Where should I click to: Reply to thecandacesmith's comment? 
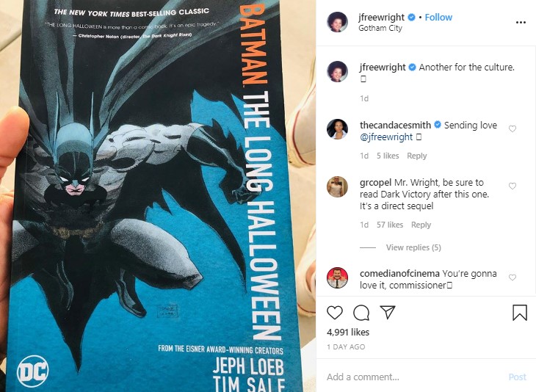click(417, 156)
